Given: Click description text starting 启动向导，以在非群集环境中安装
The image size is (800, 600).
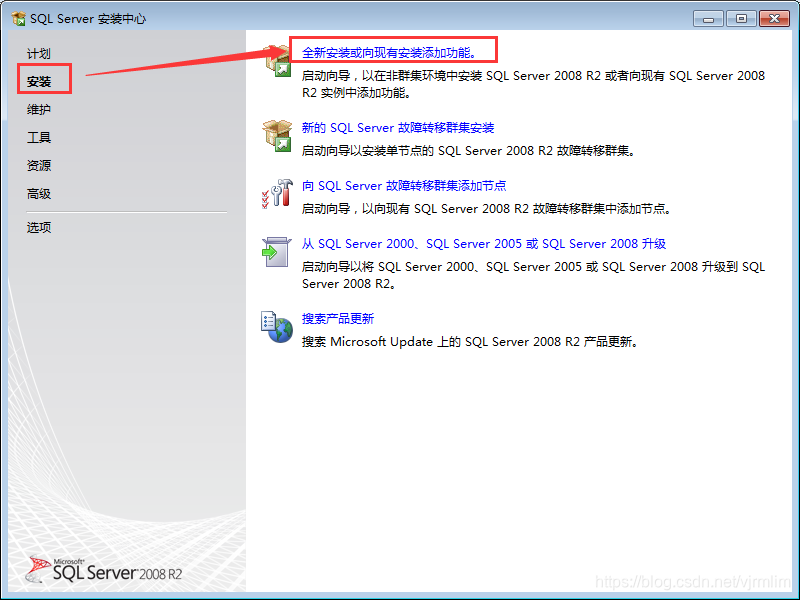Looking at the screenshot, I should tap(533, 84).
